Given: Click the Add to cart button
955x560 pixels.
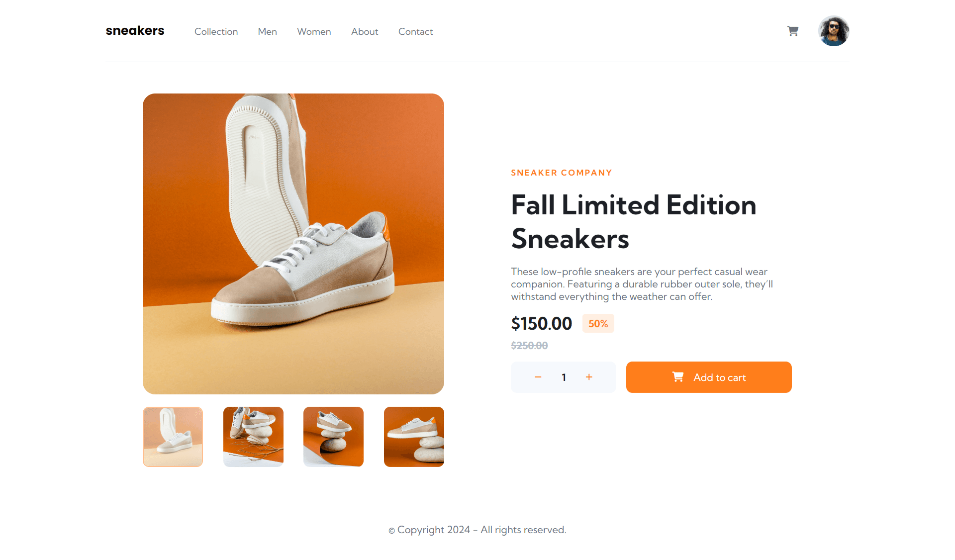Looking at the screenshot, I should point(709,377).
